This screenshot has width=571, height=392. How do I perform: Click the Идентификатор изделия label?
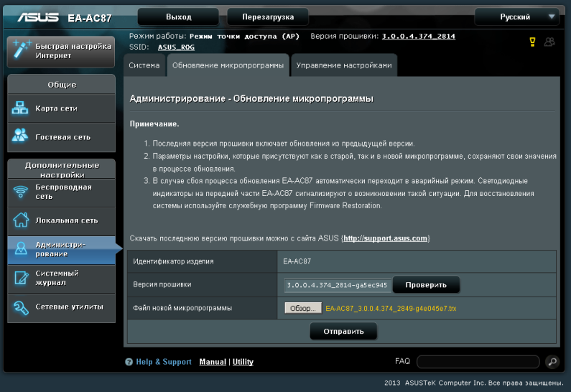[x=173, y=261]
